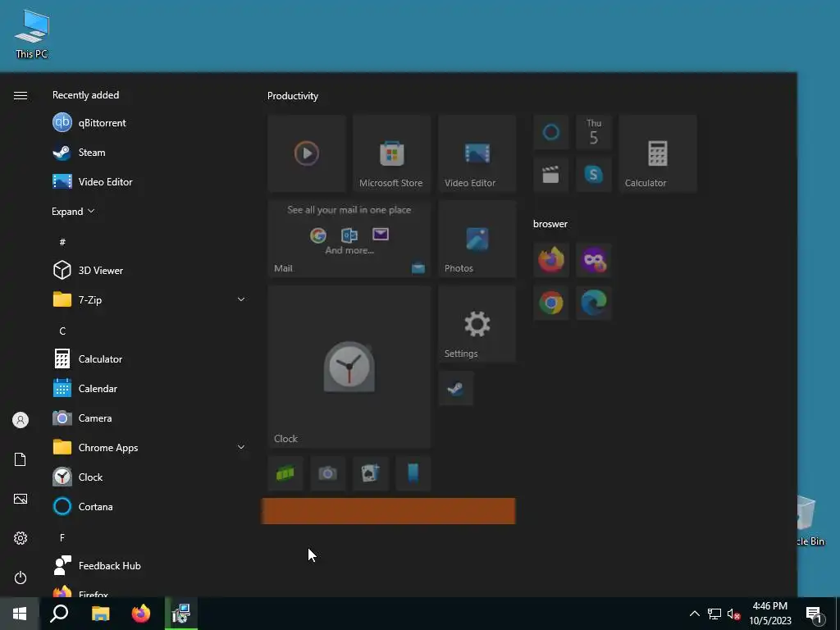Open taskbar Search magnifier
The height and width of the screenshot is (630, 840).
(x=59, y=614)
